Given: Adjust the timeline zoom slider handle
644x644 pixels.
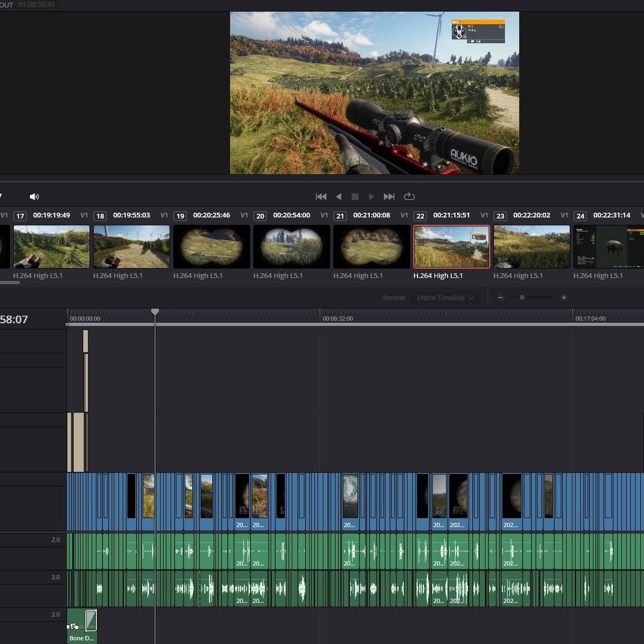Looking at the screenshot, I should tap(522, 298).
